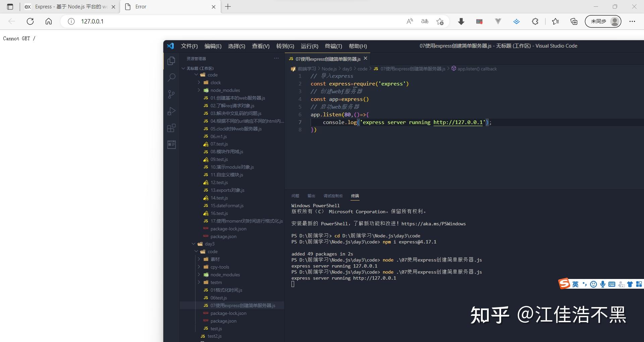Open browser extensions puzzle icon
Screen dimensions: 644x342
click(535, 21)
